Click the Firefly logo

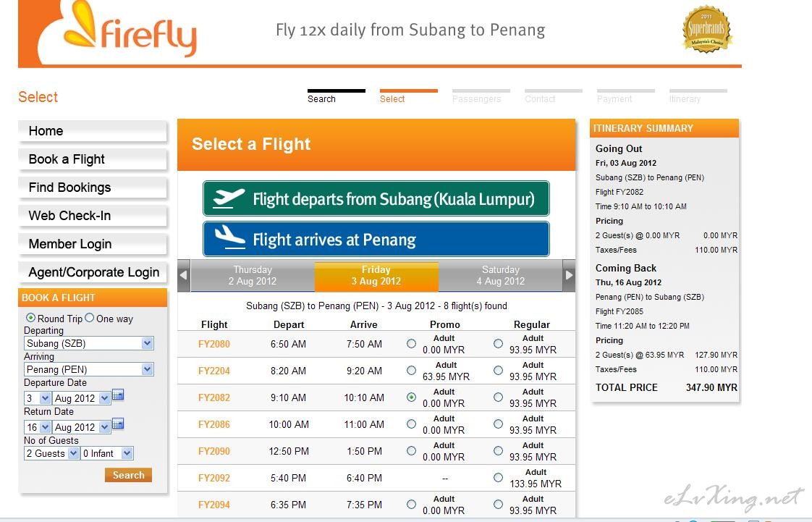130,30
